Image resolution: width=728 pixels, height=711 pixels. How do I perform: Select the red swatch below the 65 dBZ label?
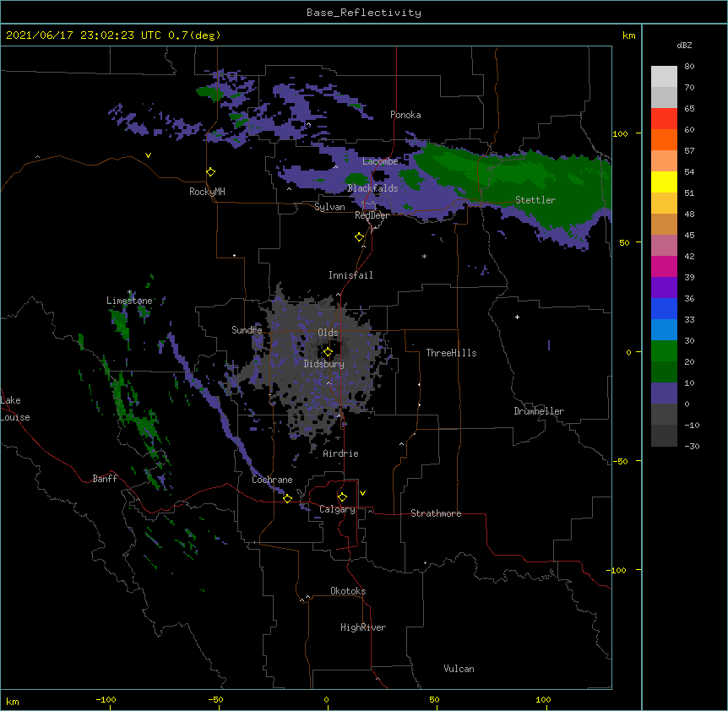point(664,119)
